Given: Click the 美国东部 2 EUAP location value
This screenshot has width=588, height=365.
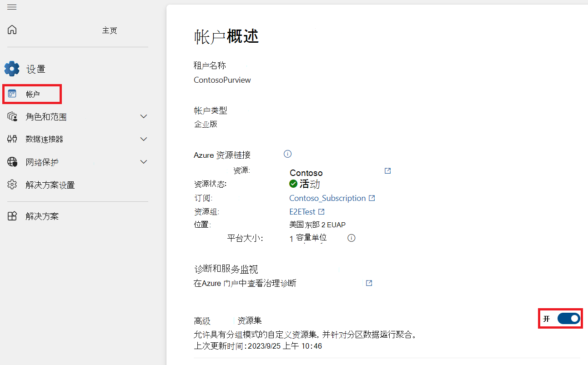Looking at the screenshot, I should [x=317, y=225].
